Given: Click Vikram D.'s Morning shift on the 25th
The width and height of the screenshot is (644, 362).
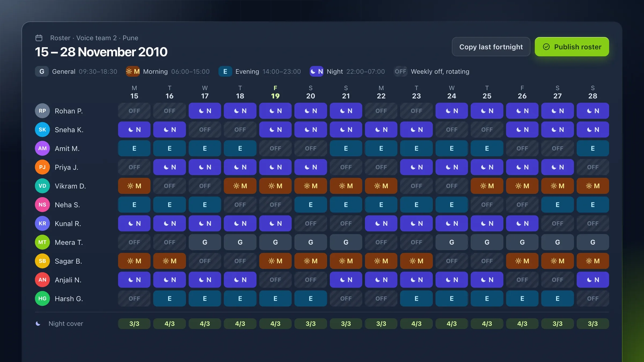Looking at the screenshot, I should (487, 186).
